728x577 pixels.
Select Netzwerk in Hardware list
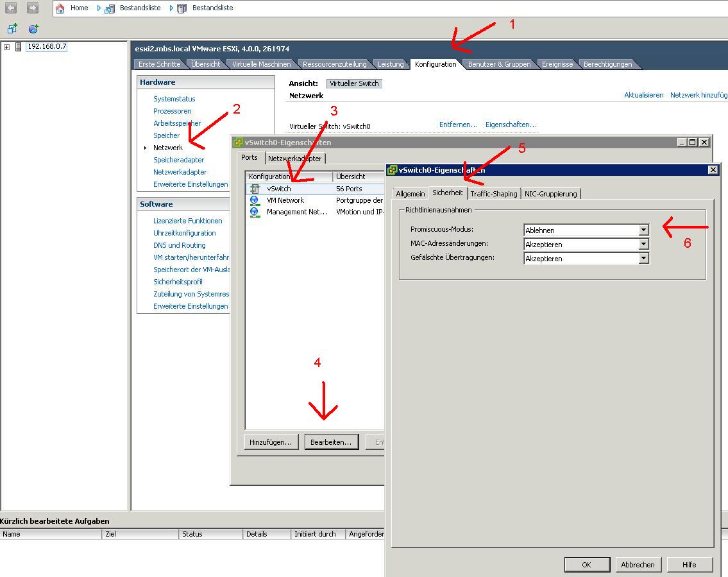click(x=168, y=148)
